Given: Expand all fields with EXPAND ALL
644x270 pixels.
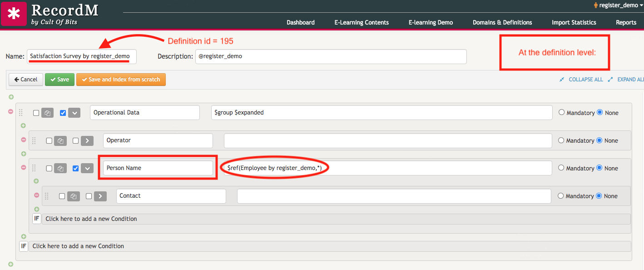Looking at the screenshot, I should pyautogui.click(x=630, y=80).
